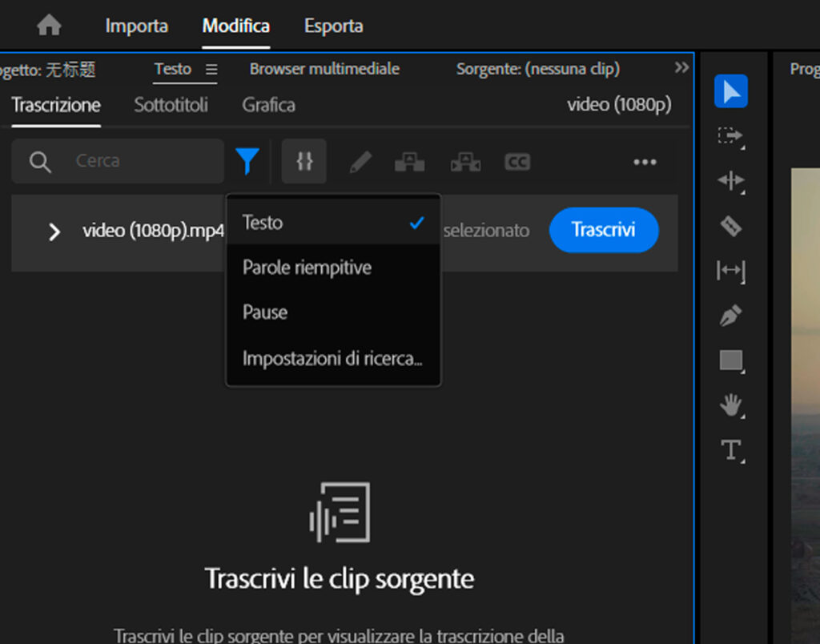Expand the video (1080p).mp4 entry
This screenshot has width=820, height=644.
coord(54,231)
